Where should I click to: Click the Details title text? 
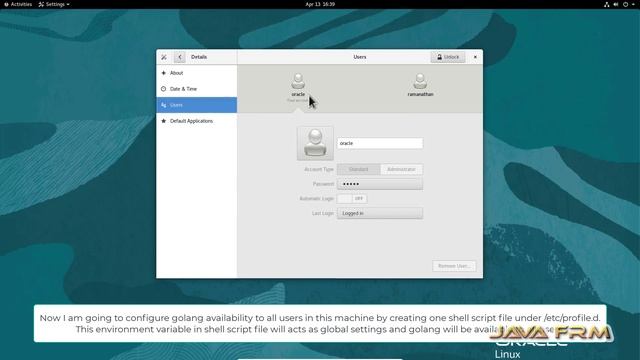[x=199, y=57]
